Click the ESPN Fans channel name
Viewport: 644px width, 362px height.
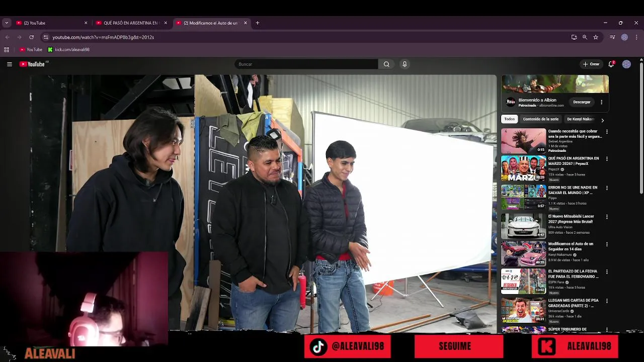coord(556,282)
